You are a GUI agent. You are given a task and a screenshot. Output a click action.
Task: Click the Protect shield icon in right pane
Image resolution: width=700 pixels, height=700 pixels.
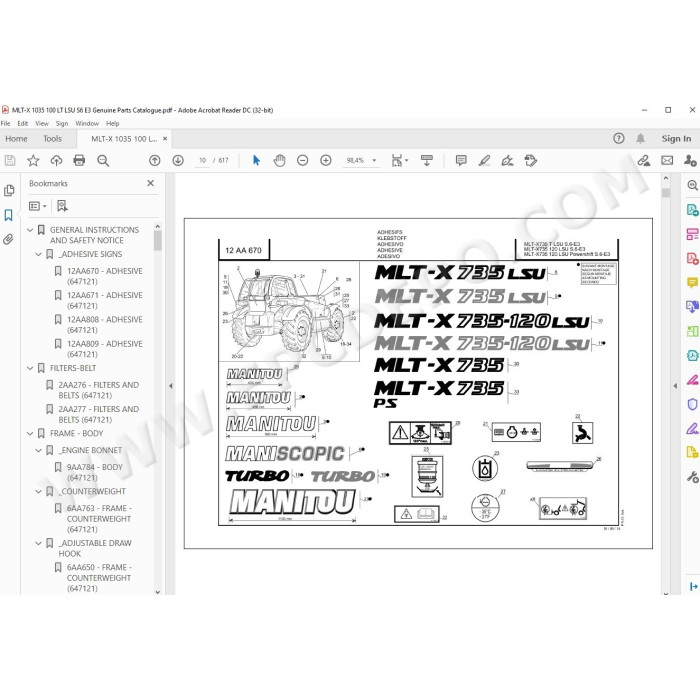click(692, 404)
